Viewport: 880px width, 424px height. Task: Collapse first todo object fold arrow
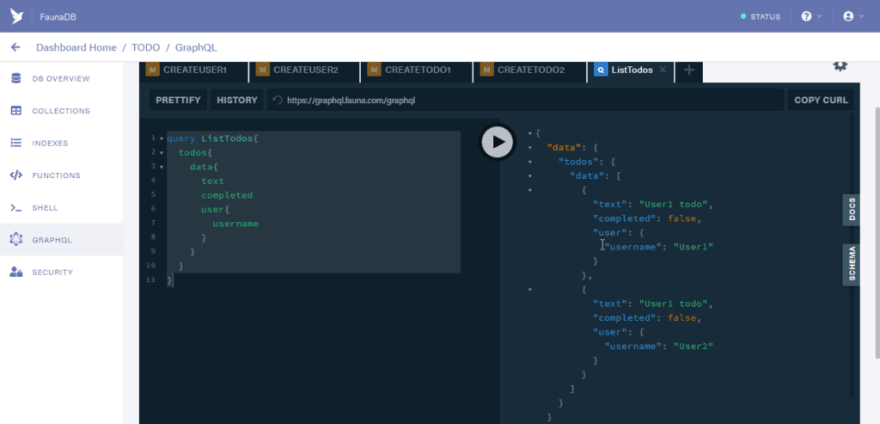530,190
